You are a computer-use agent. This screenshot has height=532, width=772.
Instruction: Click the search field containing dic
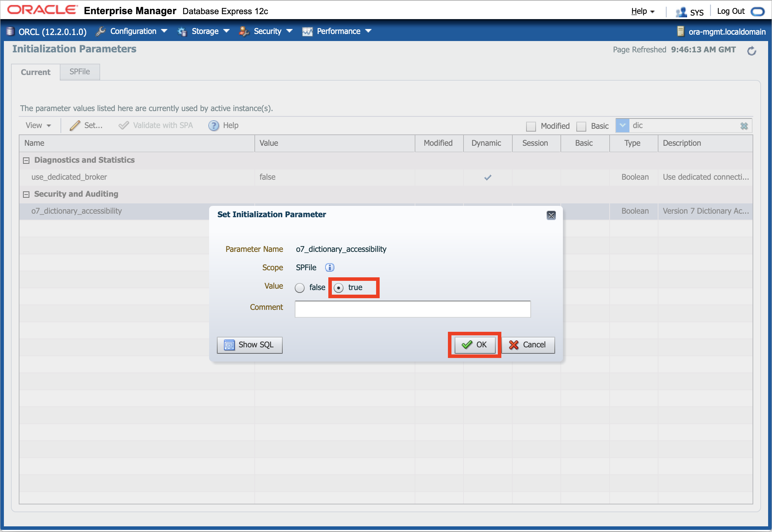coord(684,126)
